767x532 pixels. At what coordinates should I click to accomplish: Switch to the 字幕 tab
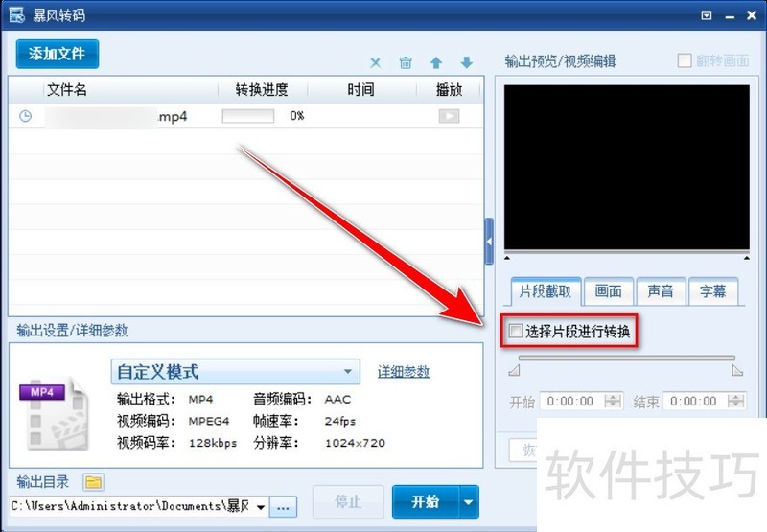point(712,291)
